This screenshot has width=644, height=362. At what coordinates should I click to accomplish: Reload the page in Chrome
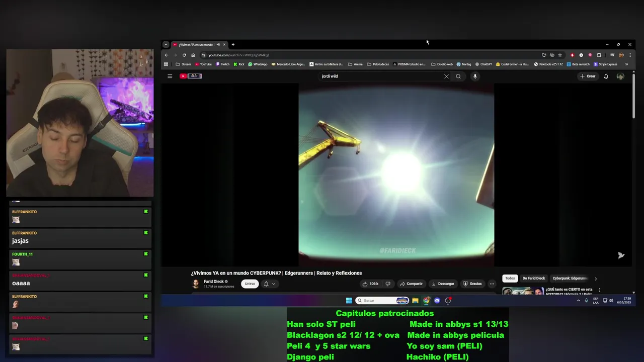coord(184,55)
